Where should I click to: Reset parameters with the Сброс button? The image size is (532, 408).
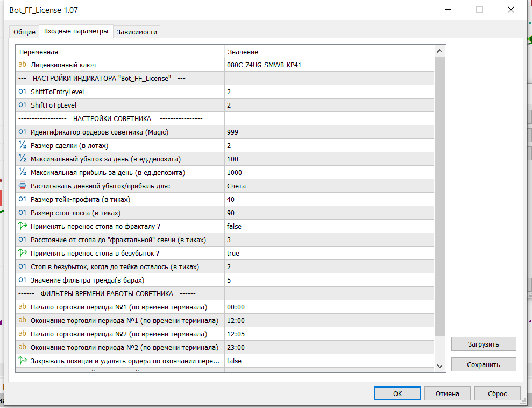tap(498, 394)
